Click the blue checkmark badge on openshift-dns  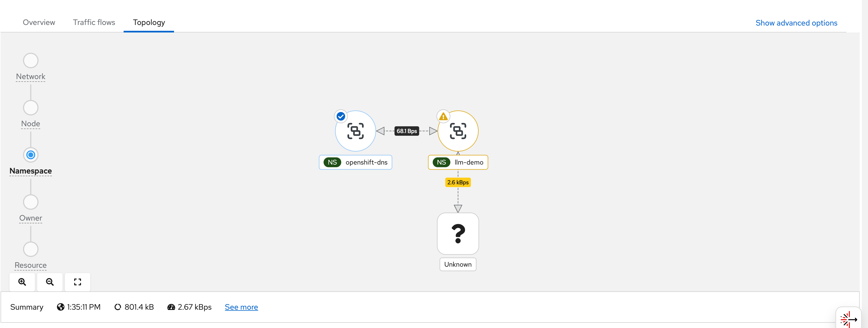(x=341, y=117)
